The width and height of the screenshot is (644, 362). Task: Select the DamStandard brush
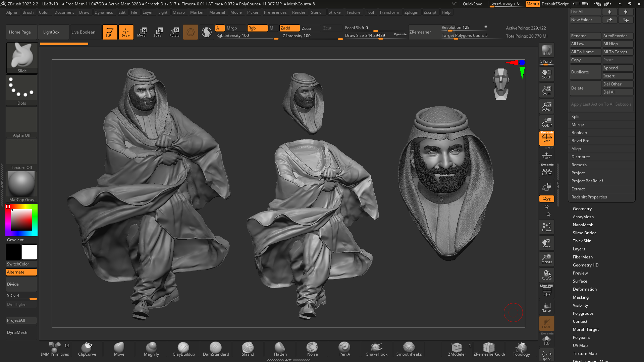(216, 349)
